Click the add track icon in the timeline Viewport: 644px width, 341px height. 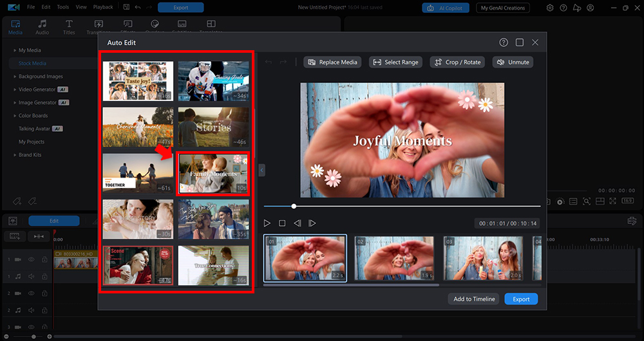tap(15, 236)
